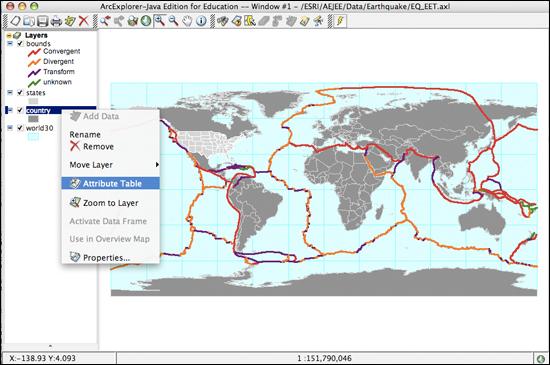Toggle the world30 layer visibility checkbox
Image resolution: width=550 pixels, height=365 pixels.
tap(20, 128)
